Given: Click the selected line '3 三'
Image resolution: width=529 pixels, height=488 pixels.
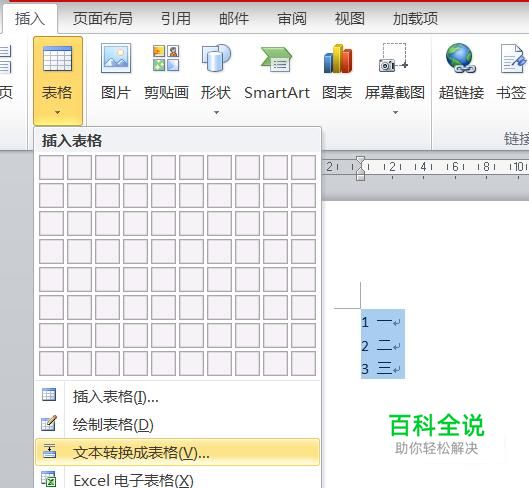Looking at the screenshot, I should [382, 368].
